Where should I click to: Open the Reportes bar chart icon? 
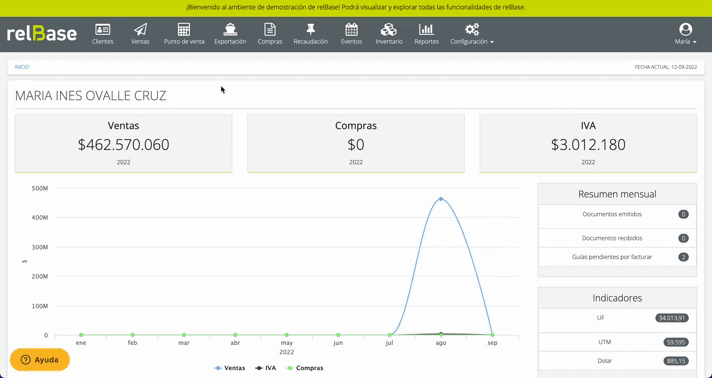pos(426,30)
